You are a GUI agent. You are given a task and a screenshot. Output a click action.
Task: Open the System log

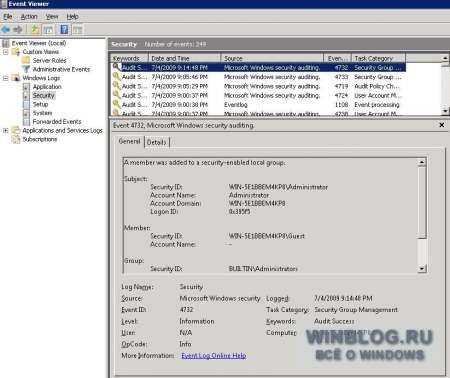tap(42, 113)
